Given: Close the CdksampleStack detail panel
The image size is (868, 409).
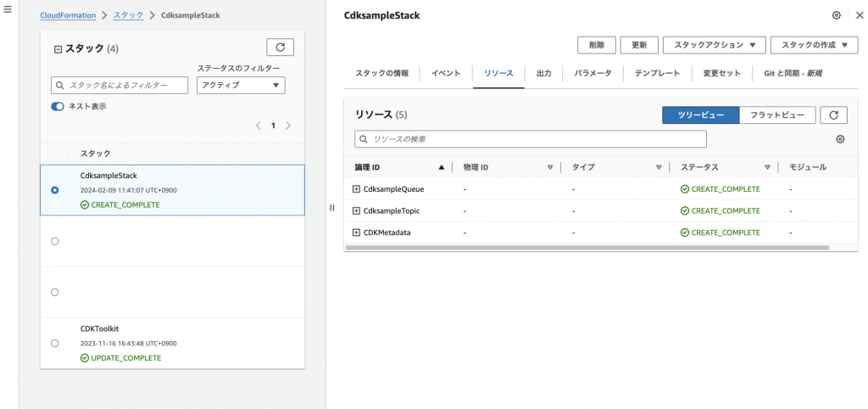Looking at the screenshot, I should (859, 16).
